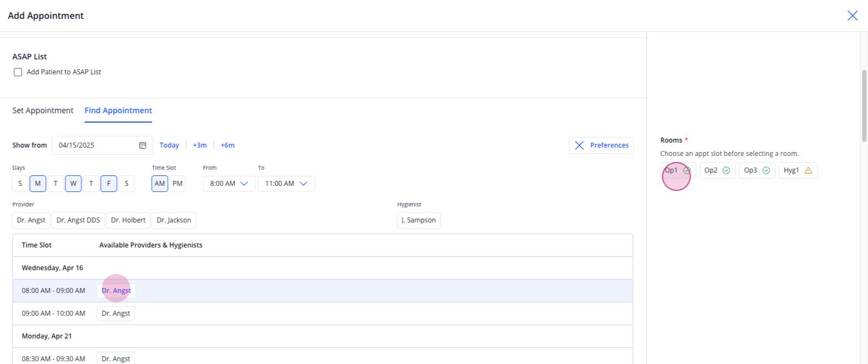Open the From time dropdown
Screen dimensions: 868x364
[x=229, y=184]
